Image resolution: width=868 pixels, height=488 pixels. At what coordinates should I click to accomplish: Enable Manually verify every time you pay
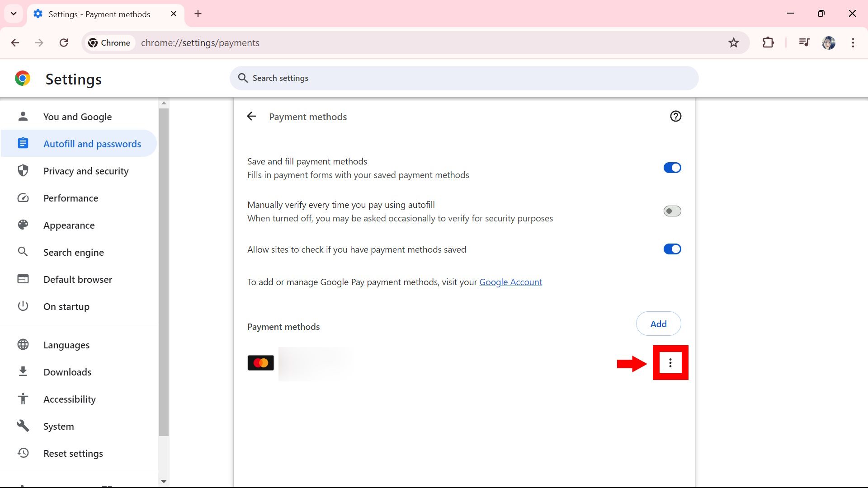[672, 211]
